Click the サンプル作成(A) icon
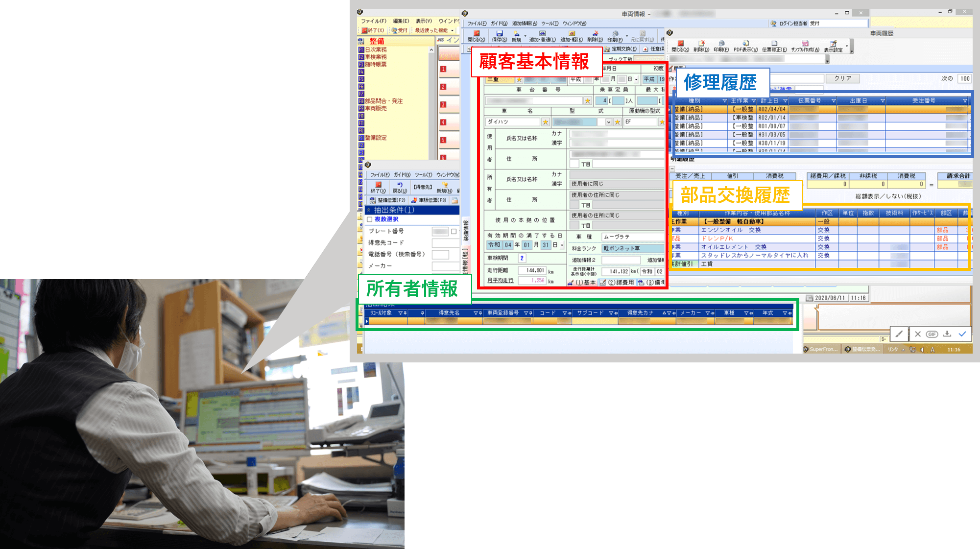The image size is (980, 549). [805, 47]
